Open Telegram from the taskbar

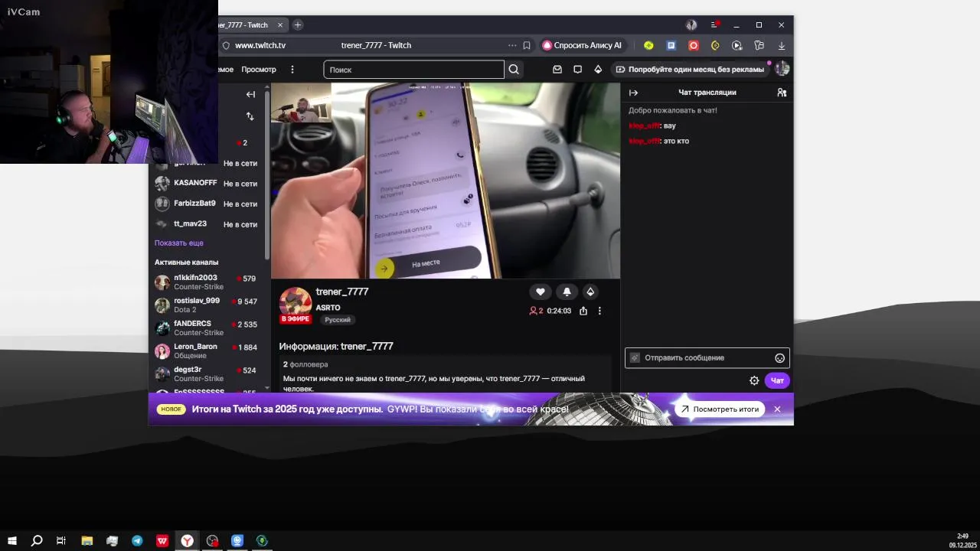click(137, 541)
